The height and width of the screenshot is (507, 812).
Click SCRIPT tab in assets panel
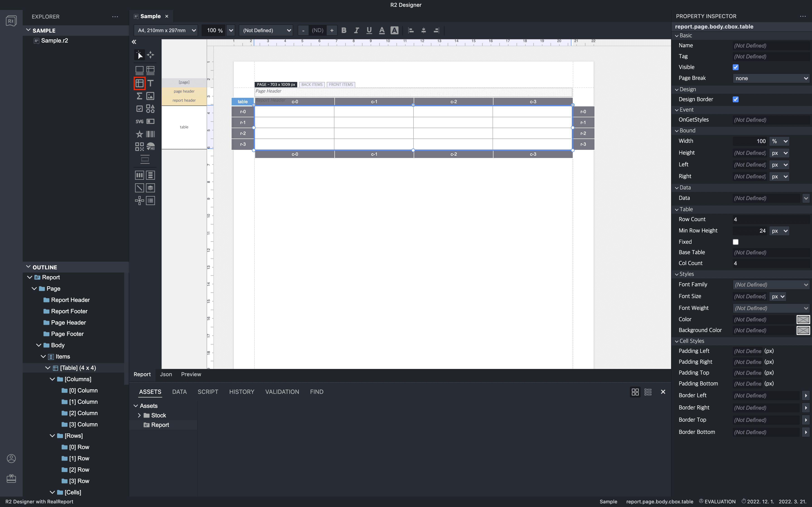point(208,391)
